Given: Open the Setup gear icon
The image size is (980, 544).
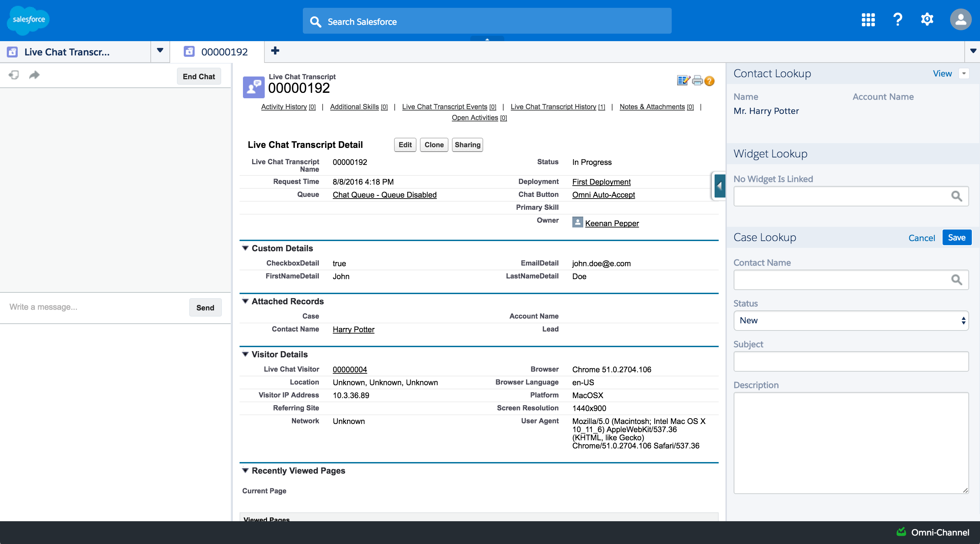Looking at the screenshot, I should click(927, 20).
